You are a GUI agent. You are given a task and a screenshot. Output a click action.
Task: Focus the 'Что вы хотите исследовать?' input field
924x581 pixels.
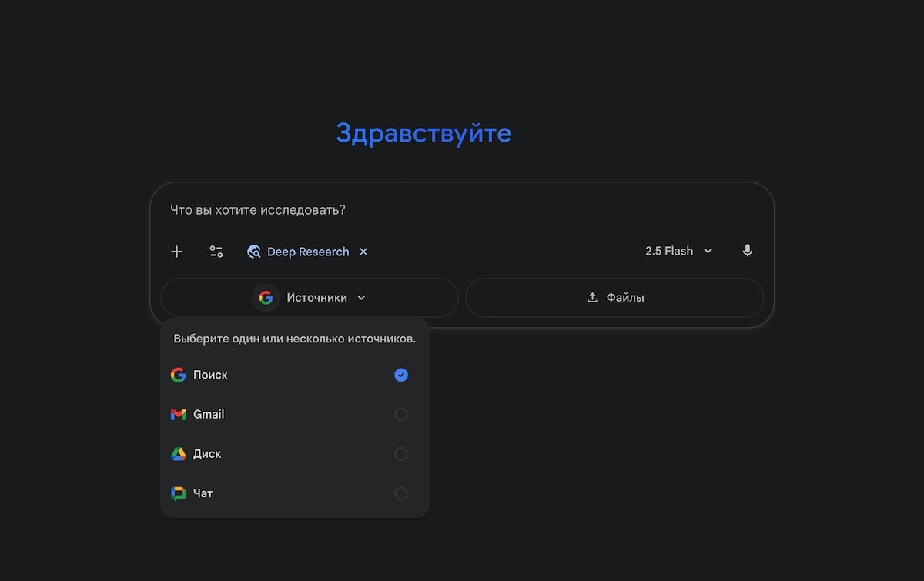462,210
